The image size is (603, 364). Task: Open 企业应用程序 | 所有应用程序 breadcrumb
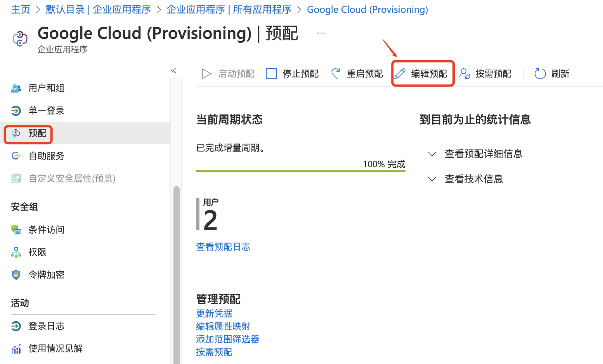click(x=229, y=9)
